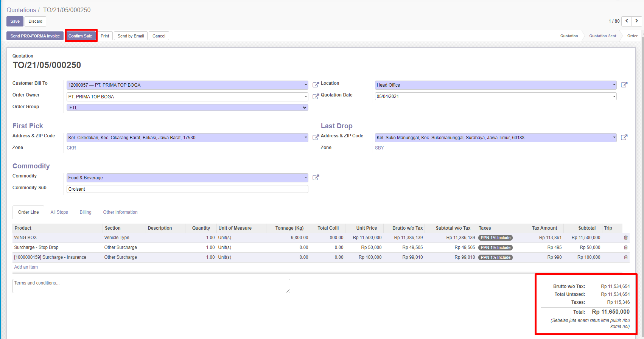
Task: Switch to the All Stops tab
Action: 59,212
